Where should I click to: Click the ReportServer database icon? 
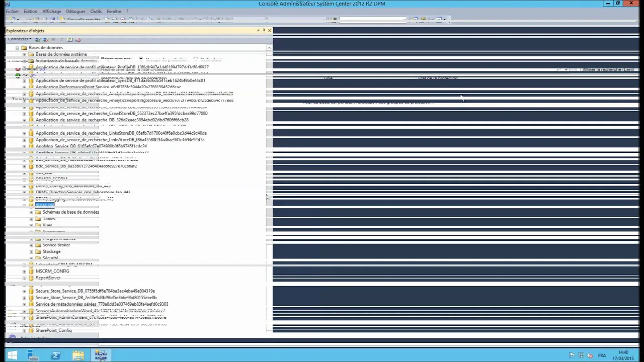(x=31, y=278)
